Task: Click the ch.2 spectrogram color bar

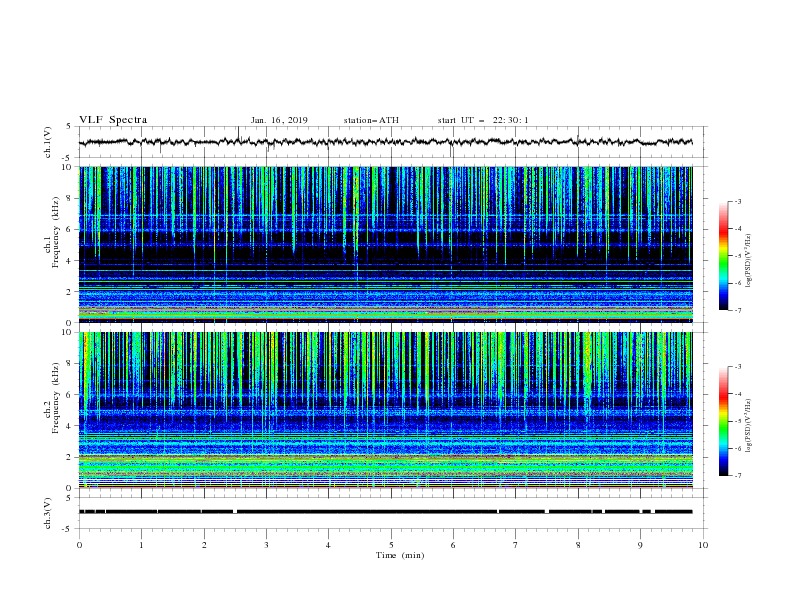Action: [x=723, y=421]
